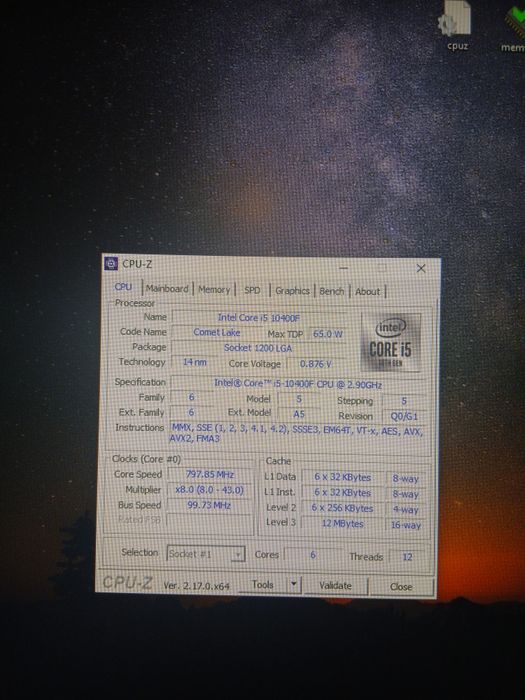Open the Socket #1 selection dropdown
525x700 pixels.
[205, 554]
